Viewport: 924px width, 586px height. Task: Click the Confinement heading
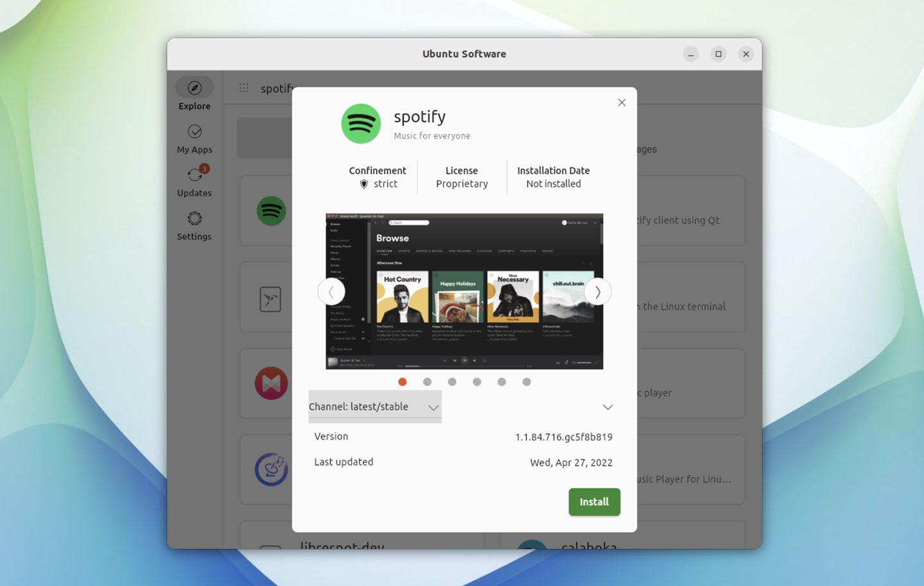coord(377,171)
